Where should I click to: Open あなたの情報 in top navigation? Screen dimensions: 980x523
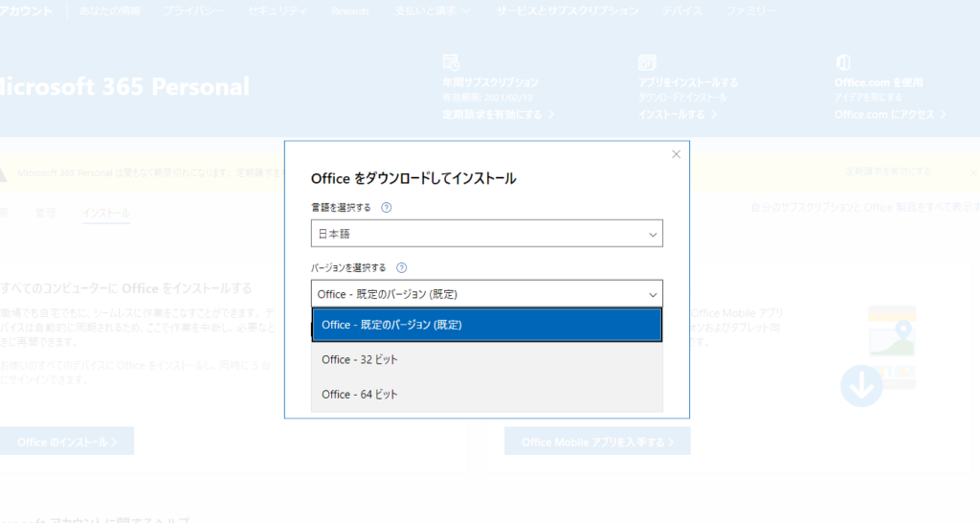click(x=110, y=11)
